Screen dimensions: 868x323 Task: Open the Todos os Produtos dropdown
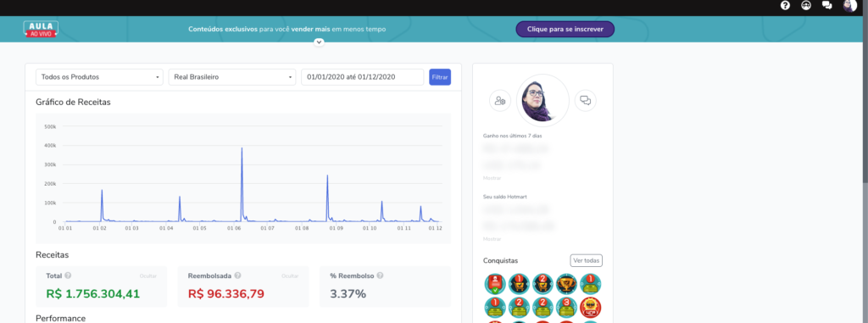[100, 77]
